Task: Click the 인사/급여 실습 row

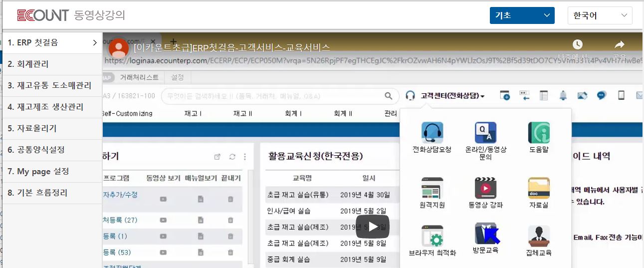Action: [332, 211]
